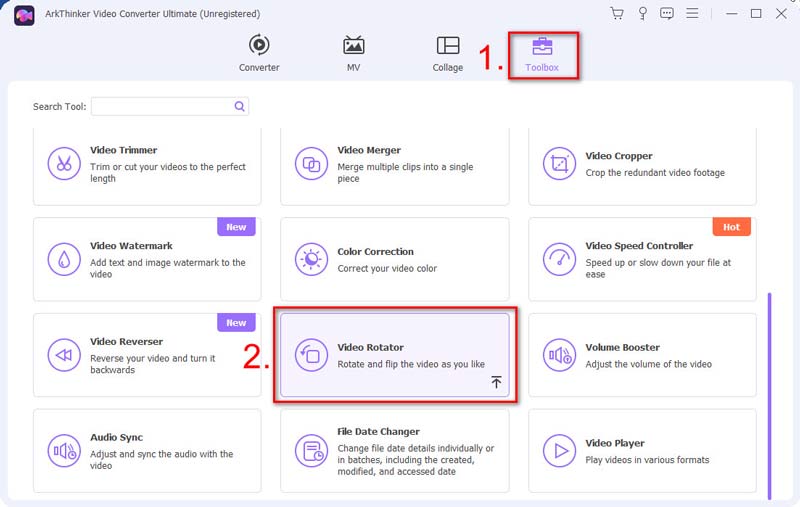800x507 pixels.
Task: Open the Video Merger tool title
Action: point(369,150)
